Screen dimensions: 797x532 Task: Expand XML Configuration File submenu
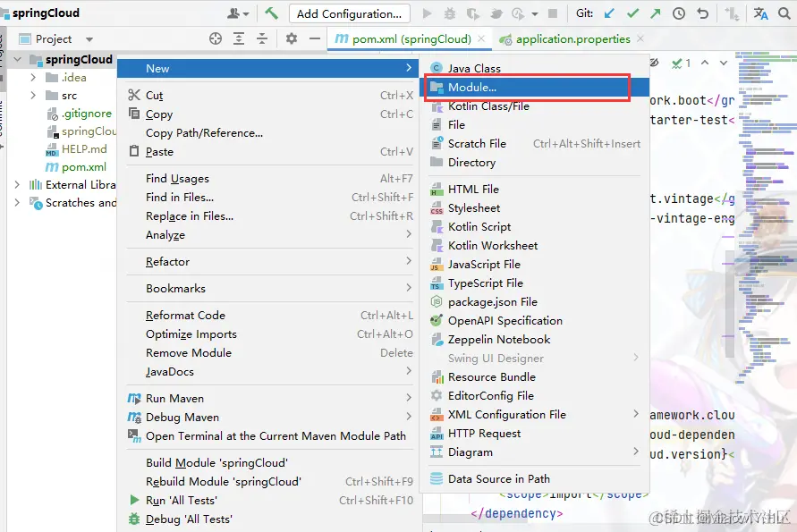tap(534, 415)
